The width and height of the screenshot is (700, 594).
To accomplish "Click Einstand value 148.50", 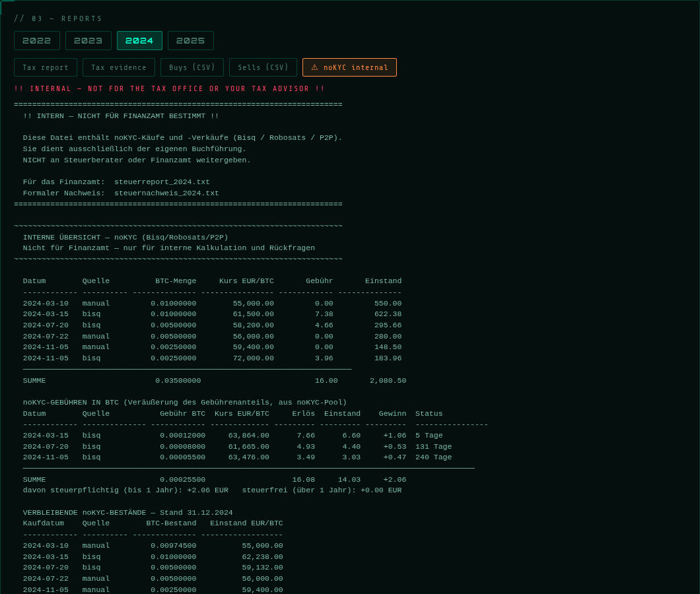I will pyautogui.click(x=388, y=347).
